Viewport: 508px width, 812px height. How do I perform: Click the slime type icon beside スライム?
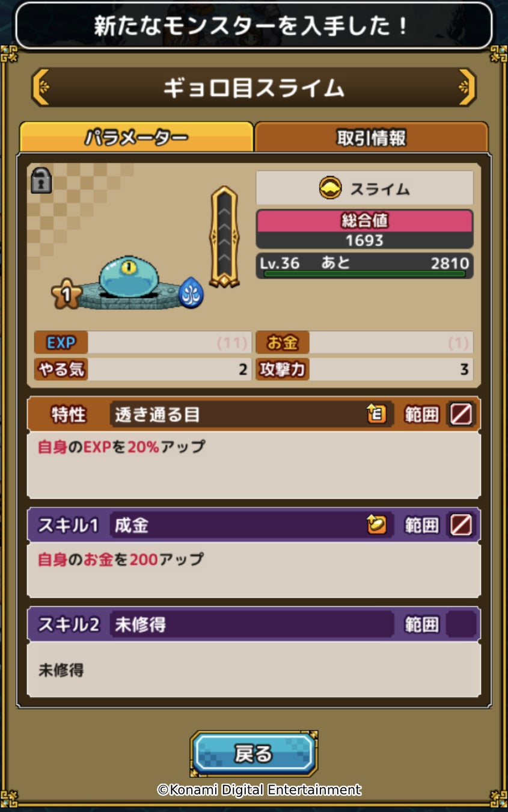[x=331, y=188]
